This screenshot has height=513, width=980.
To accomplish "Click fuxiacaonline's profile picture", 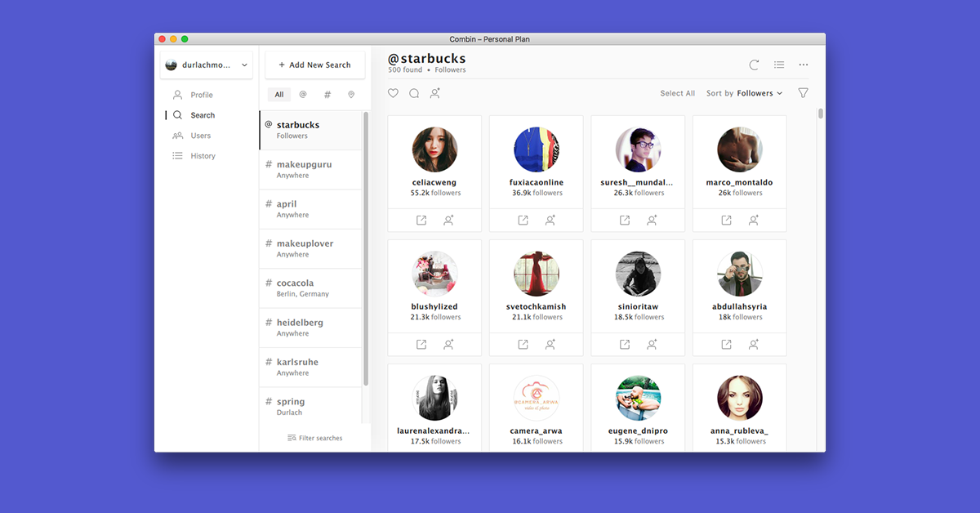I will pyautogui.click(x=537, y=149).
